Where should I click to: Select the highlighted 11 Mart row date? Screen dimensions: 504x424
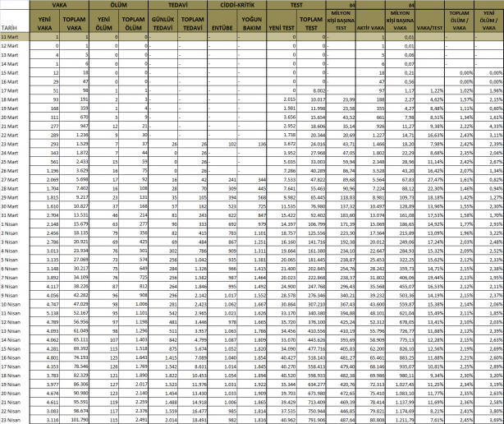point(15,37)
